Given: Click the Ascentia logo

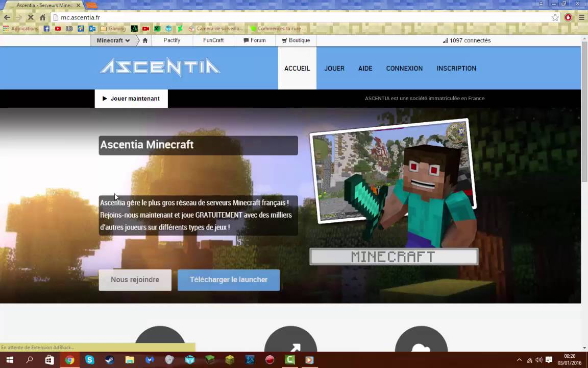Looking at the screenshot, I should [x=160, y=67].
